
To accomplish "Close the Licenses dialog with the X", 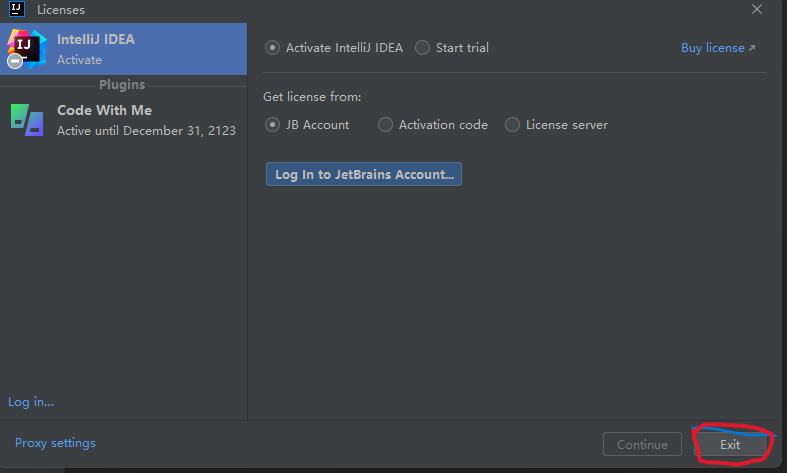I will pyautogui.click(x=757, y=9).
